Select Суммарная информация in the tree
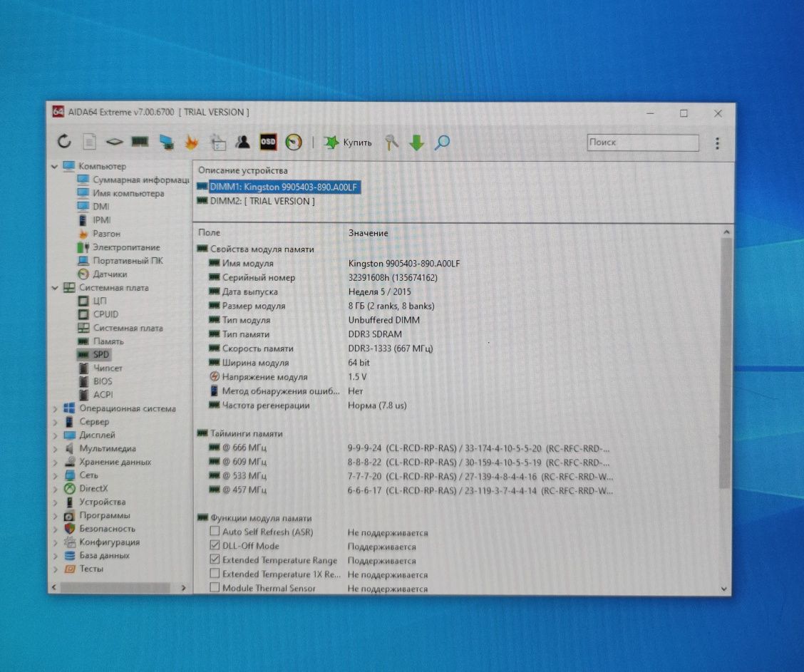This screenshot has width=804, height=672. pyautogui.click(x=133, y=180)
